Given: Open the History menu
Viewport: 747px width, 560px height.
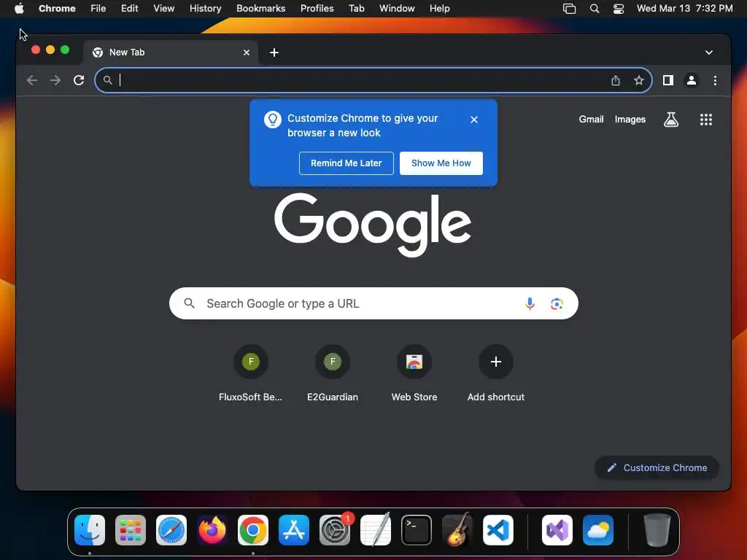Looking at the screenshot, I should [205, 9].
